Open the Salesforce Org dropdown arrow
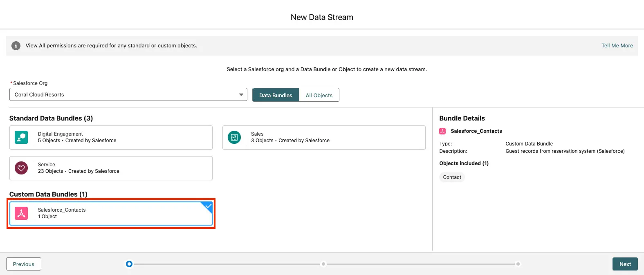The height and width of the screenshot is (275, 644). pyautogui.click(x=241, y=95)
